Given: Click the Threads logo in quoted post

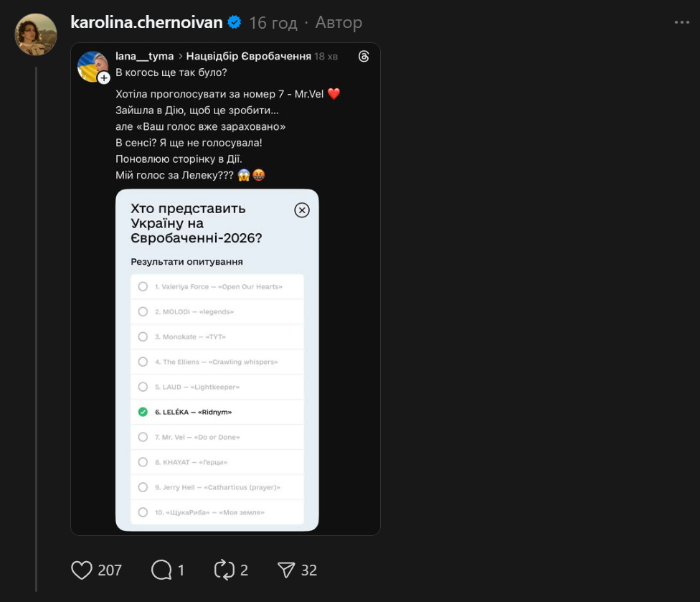Looking at the screenshot, I should pos(364,57).
